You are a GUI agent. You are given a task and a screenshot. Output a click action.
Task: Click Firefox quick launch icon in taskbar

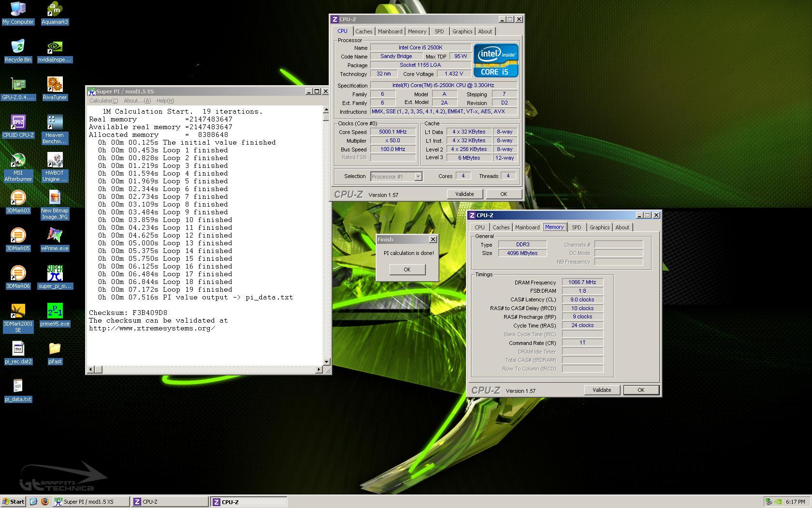coord(44,502)
